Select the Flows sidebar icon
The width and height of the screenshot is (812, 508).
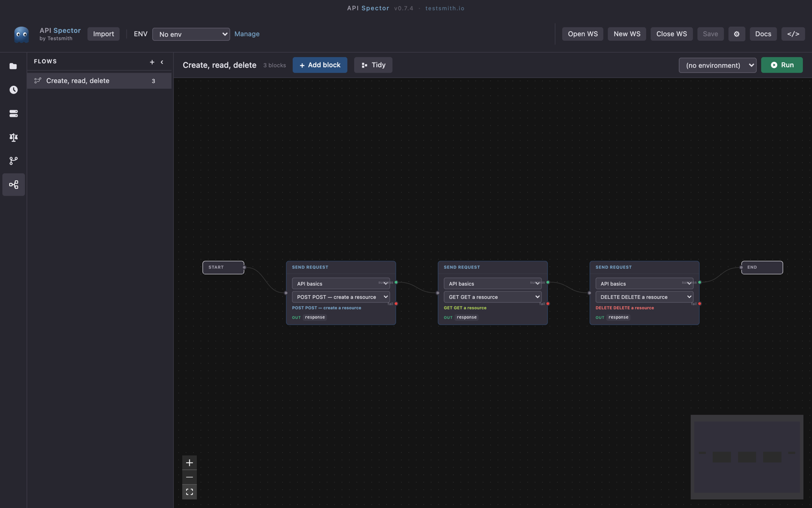coord(13,185)
